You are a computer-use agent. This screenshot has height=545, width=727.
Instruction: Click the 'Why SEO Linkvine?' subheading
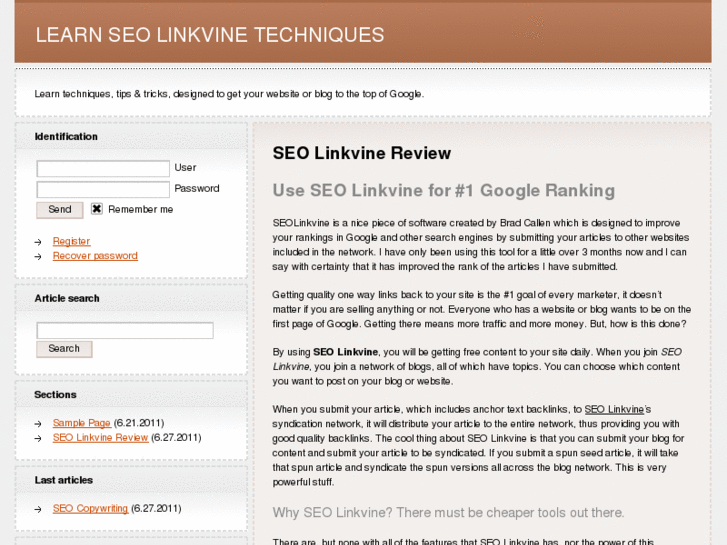coord(448,513)
